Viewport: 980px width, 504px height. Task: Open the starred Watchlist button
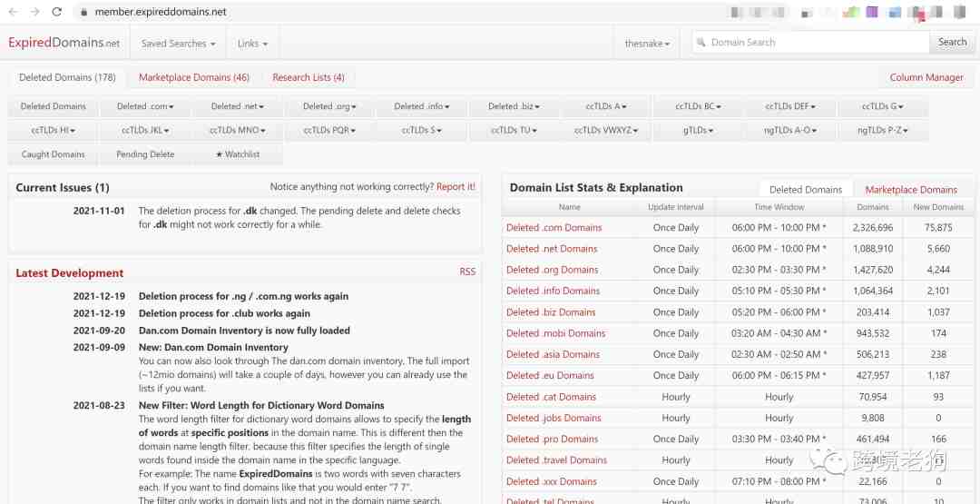pyautogui.click(x=238, y=154)
